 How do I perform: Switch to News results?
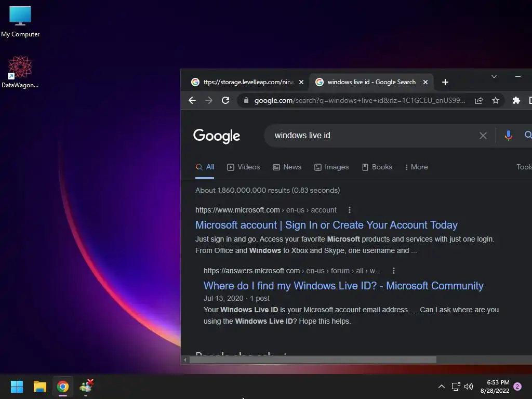tap(287, 167)
